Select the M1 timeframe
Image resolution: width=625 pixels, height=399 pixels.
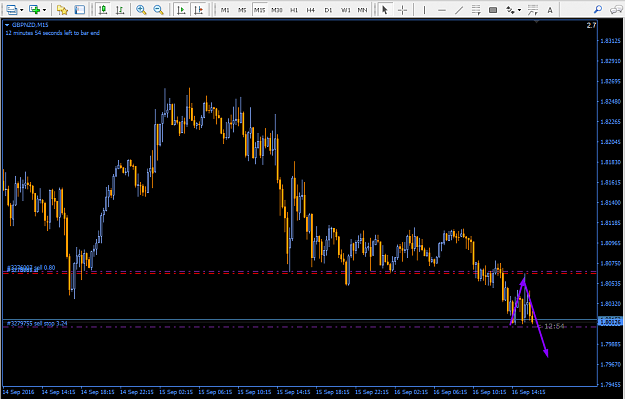pyautogui.click(x=225, y=10)
